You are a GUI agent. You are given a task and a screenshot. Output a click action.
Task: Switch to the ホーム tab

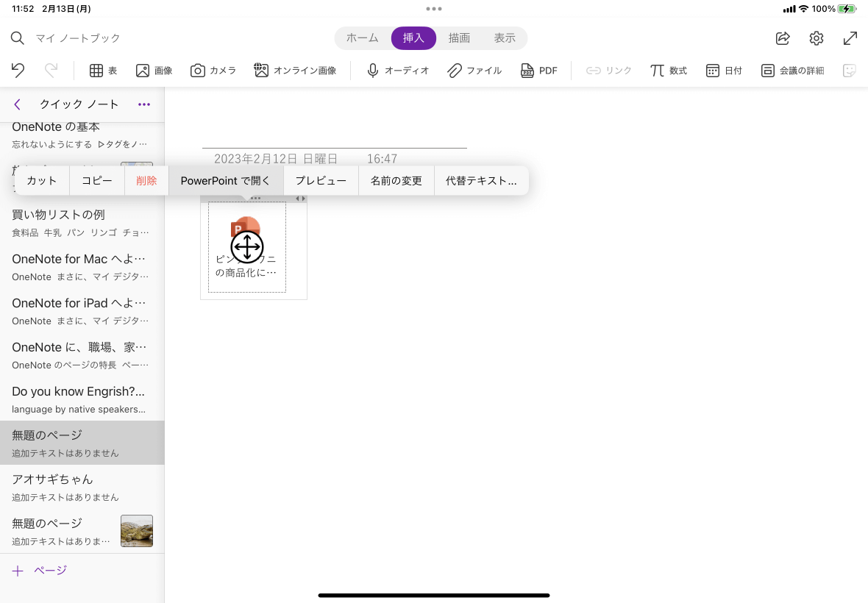point(362,38)
